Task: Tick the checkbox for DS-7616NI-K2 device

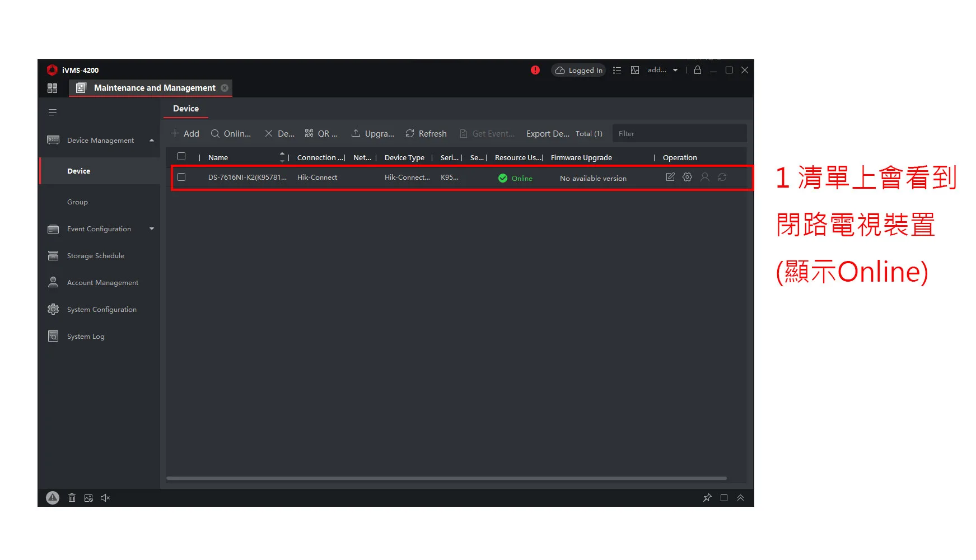Action: click(x=181, y=177)
